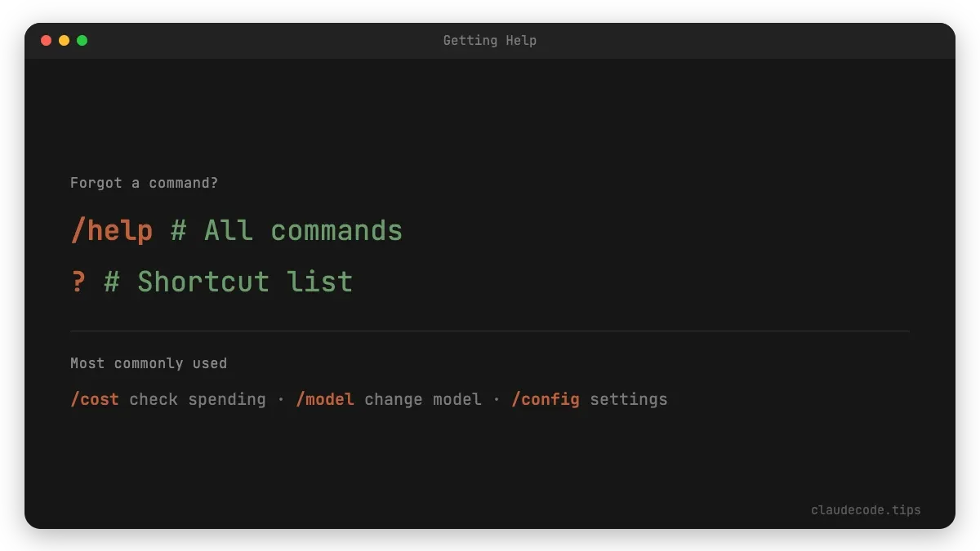
Task: Click the "# All commands" comment
Action: pos(287,231)
